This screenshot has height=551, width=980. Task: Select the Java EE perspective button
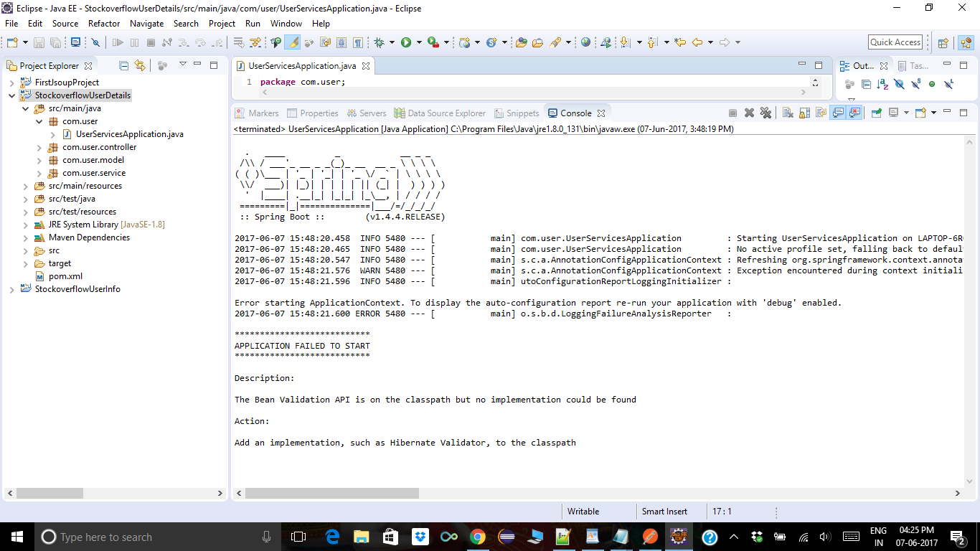click(966, 42)
